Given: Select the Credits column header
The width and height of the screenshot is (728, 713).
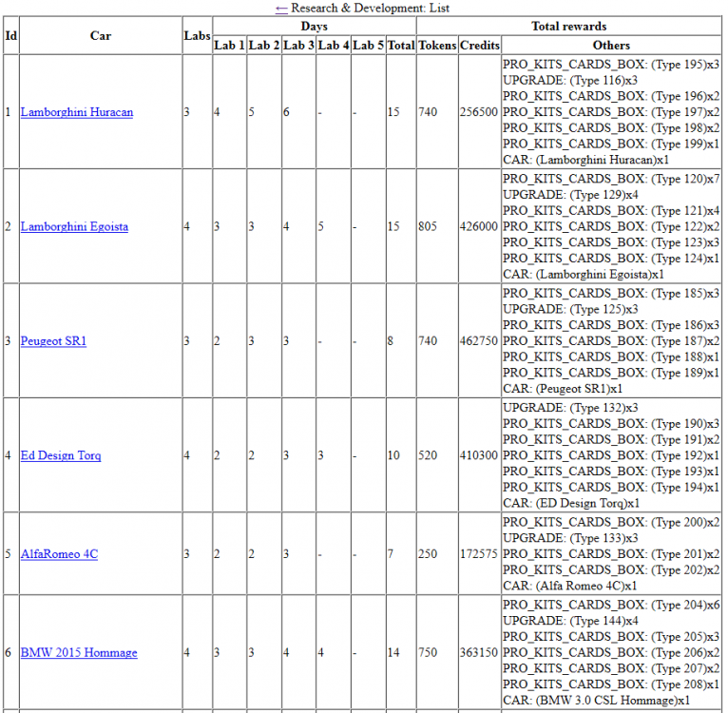Looking at the screenshot, I should click(479, 45).
